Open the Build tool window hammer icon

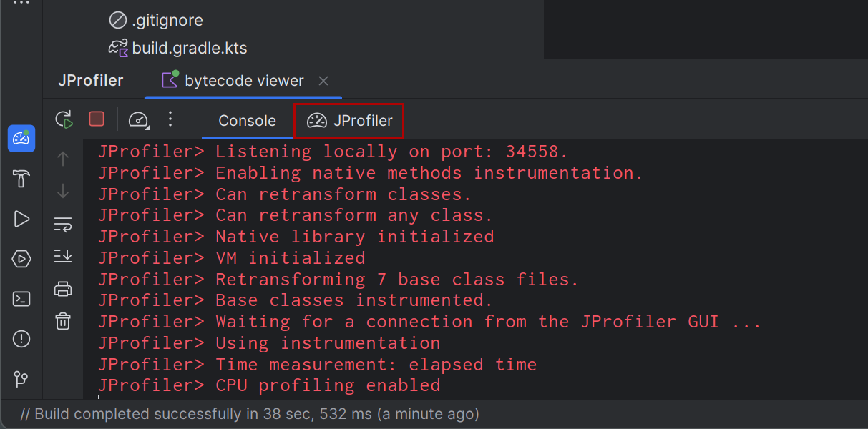point(21,179)
